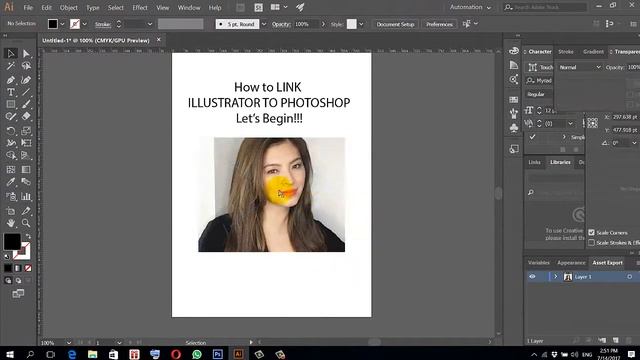Open the zoom level 100% dropdown
Screen dimensions: 640x360
click(69, 343)
